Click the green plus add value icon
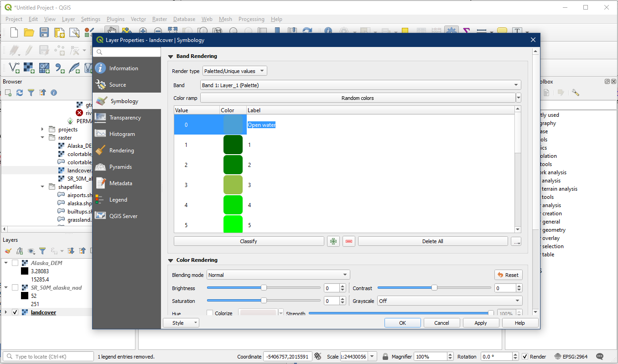Viewport: 618px width, 364px height. (x=333, y=241)
